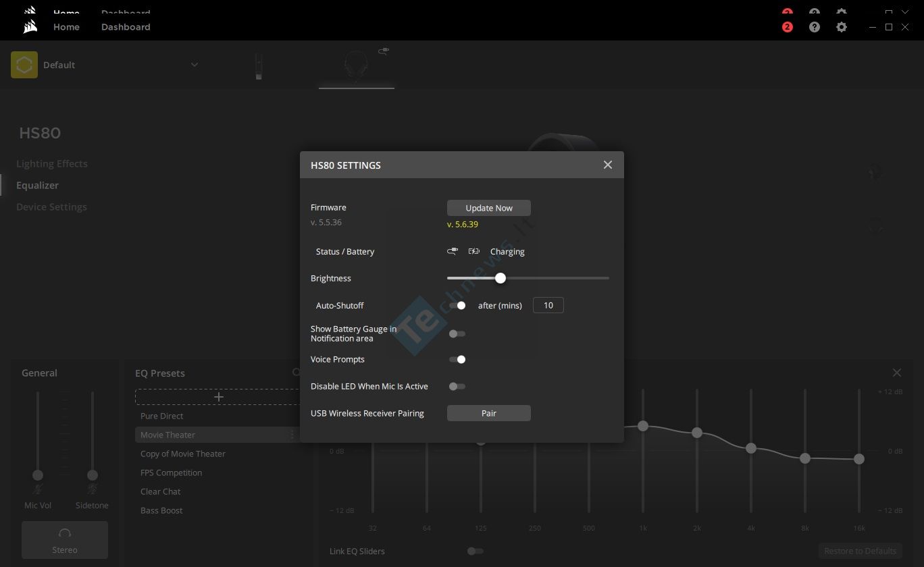Click the Corsair sails logo
Image resolution: width=924 pixels, height=567 pixels.
click(x=30, y=27)
